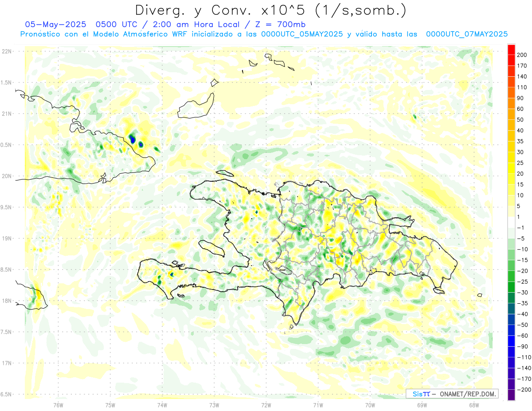Click the positive '90' color scale value

coord(521,98)
